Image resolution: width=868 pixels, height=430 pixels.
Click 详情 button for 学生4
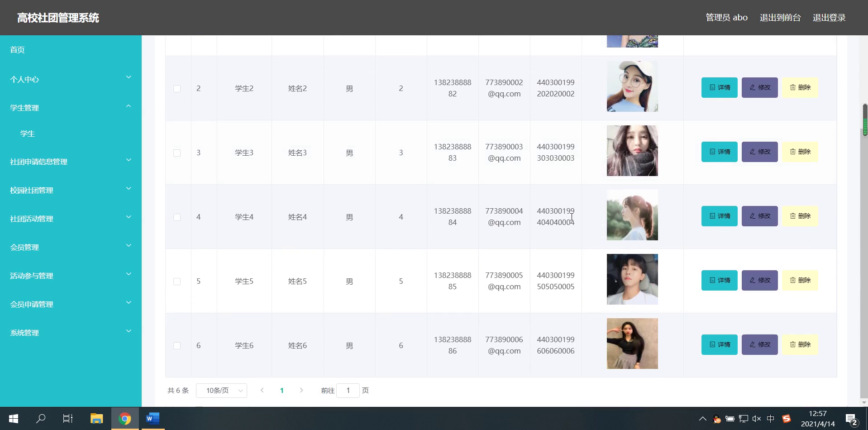tap(720, 216)
